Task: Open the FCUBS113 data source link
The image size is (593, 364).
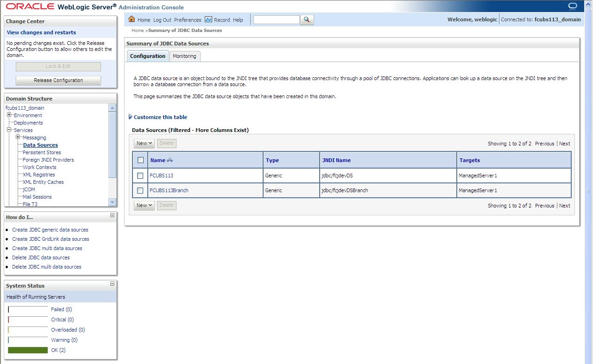Action: click(x=161, y=176)
